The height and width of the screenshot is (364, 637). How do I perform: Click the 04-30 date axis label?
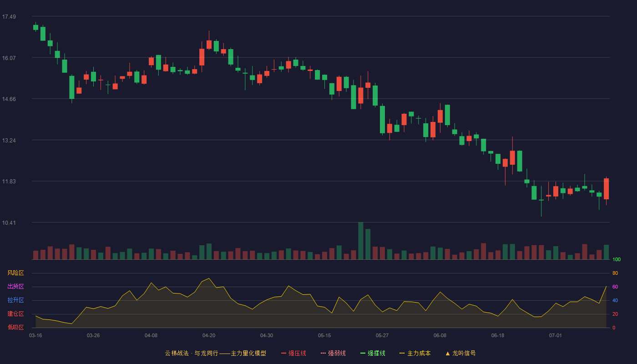tap(267, 335)
